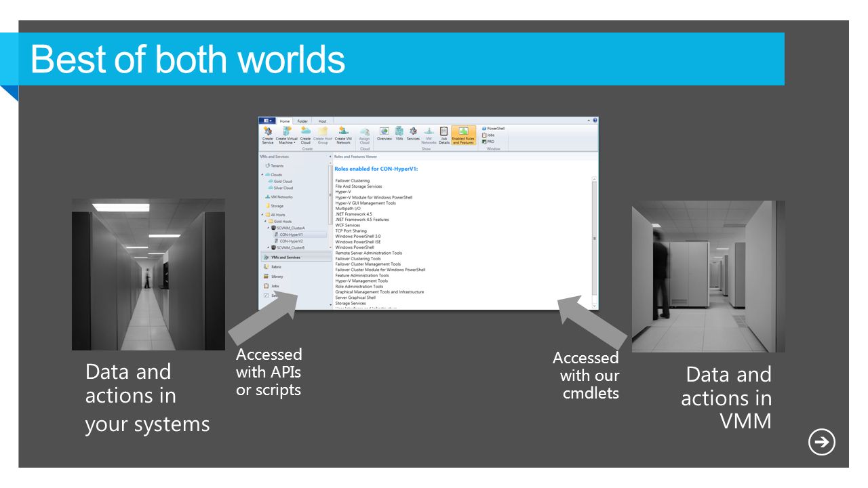Click 'Failover Clustering' in roles list
The image size is (868, 488).
[x=353, y=181]
